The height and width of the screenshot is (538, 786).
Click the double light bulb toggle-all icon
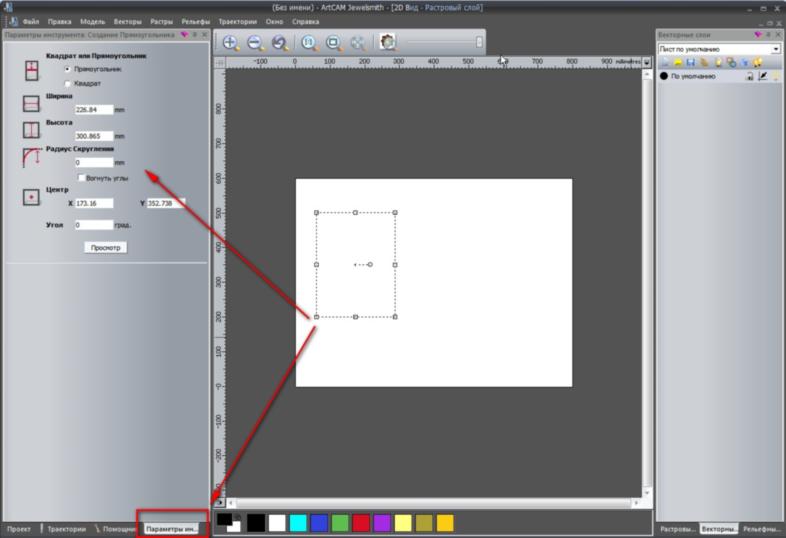click(757, 62)
